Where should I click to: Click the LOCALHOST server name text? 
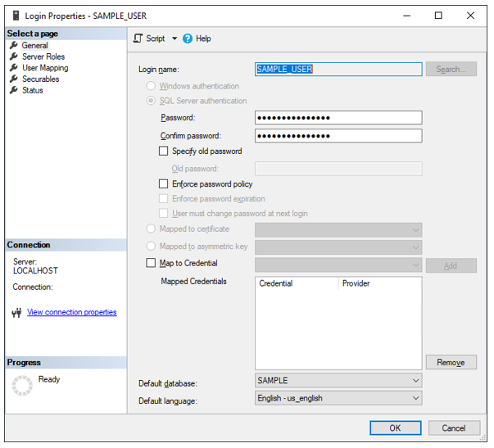tap(35, 270)
